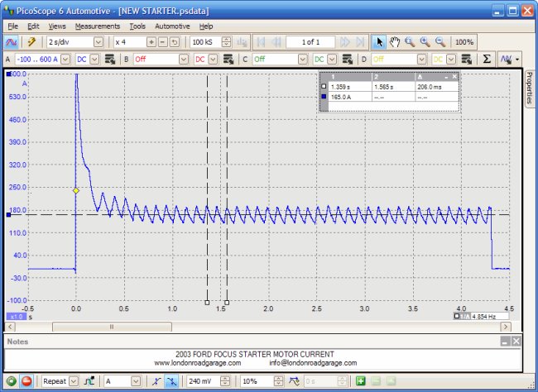The image size is (538, 392).
Task: Select the arrow pointer selection tool
Action: (380, 41)
